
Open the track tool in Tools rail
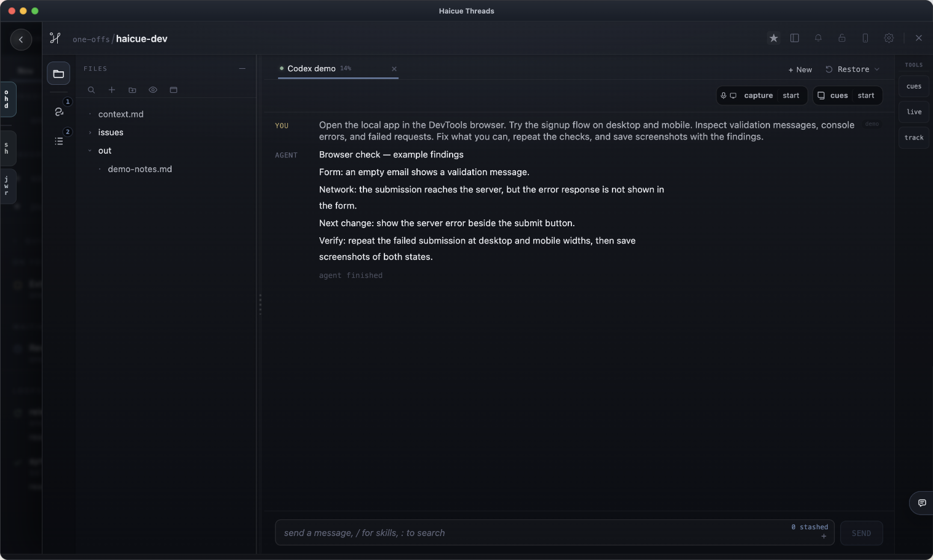(914, 138)
